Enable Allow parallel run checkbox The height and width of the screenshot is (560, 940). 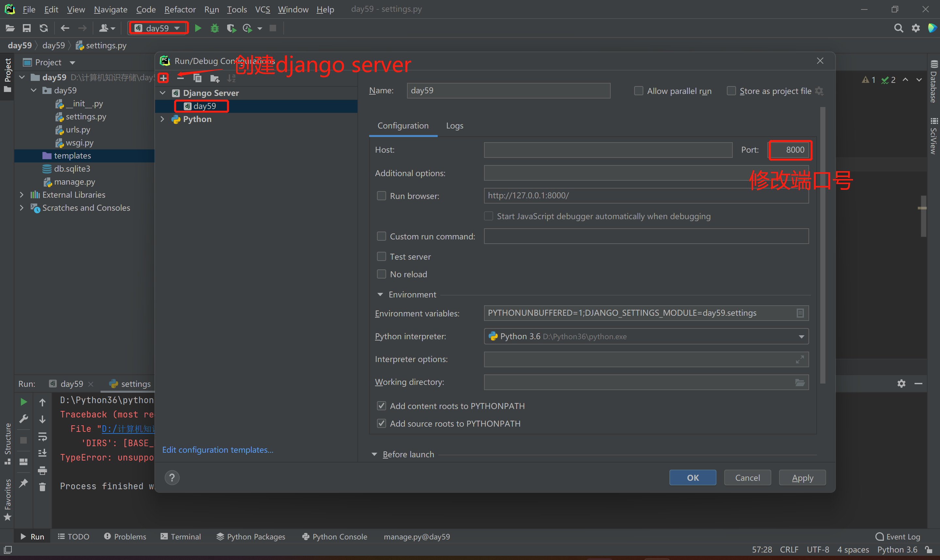[638, 91]
